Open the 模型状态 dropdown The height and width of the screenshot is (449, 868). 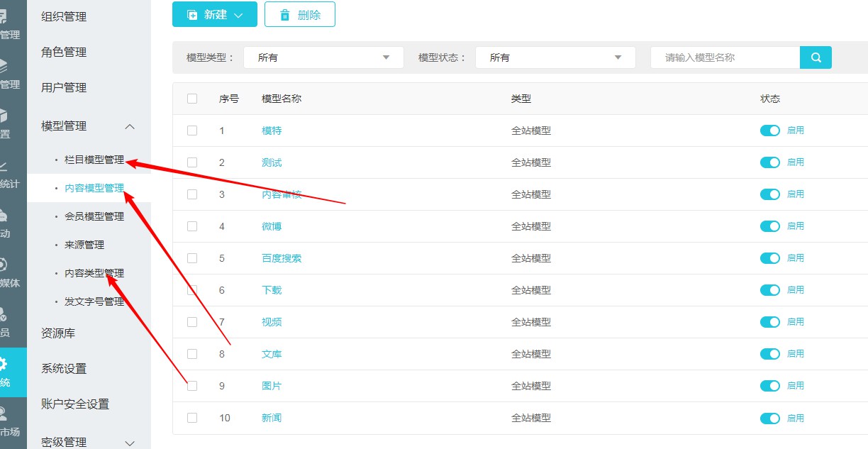point(555,57)
